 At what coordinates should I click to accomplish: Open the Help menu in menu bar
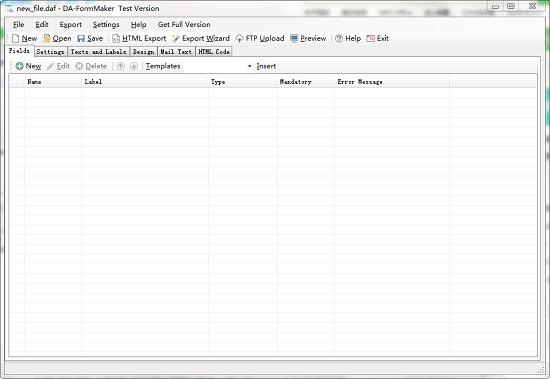(x=139, y=25)
